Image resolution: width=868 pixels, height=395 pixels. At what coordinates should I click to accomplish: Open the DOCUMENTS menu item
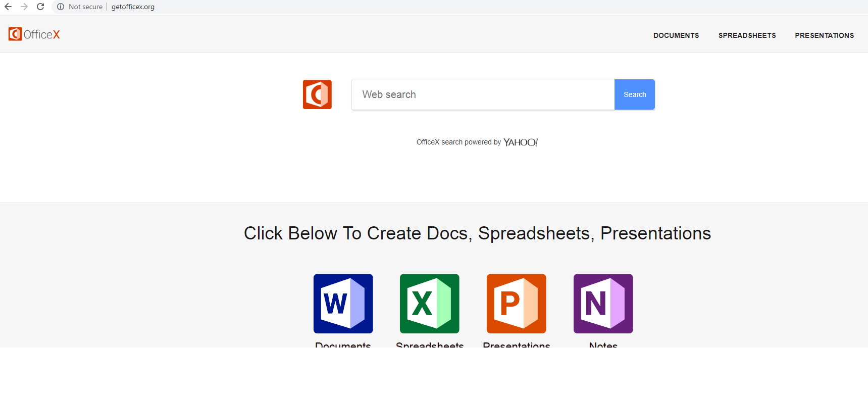(676, 35)
